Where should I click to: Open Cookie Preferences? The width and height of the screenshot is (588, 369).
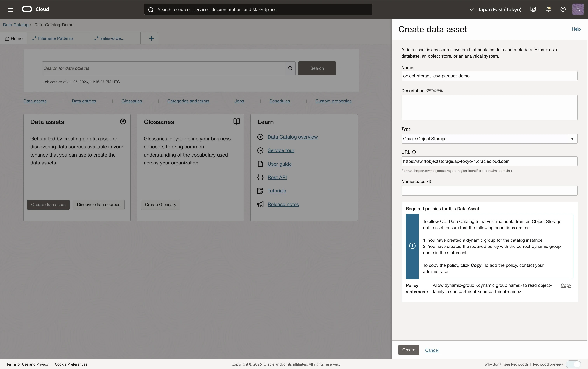coord(71,364)
